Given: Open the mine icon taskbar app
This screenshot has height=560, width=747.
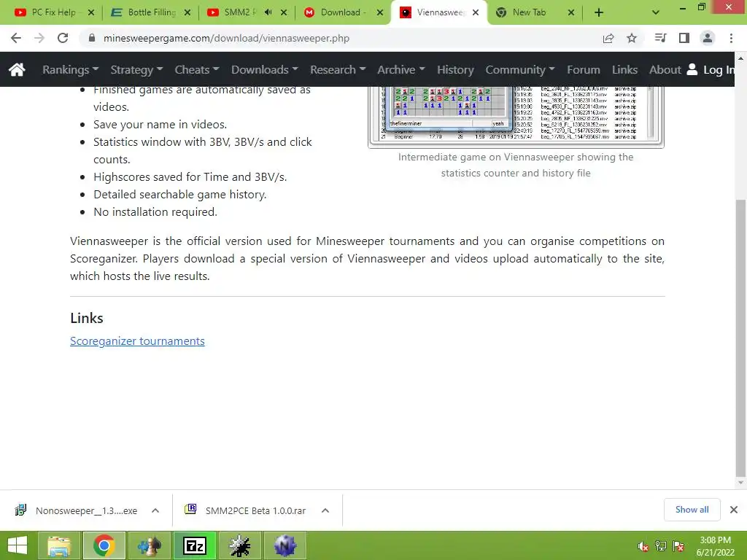Looking at the screenshot, I should [x=239, y=545].
